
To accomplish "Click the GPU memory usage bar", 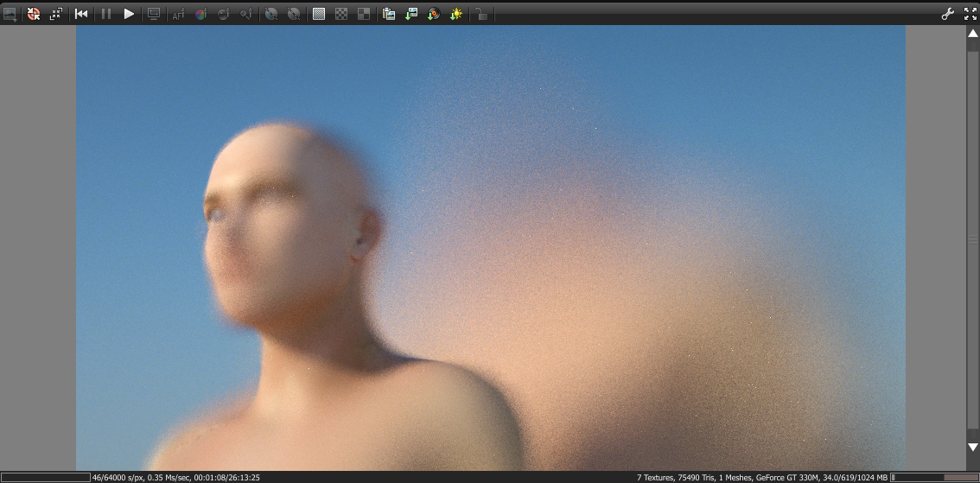I will tap(934, 477).
